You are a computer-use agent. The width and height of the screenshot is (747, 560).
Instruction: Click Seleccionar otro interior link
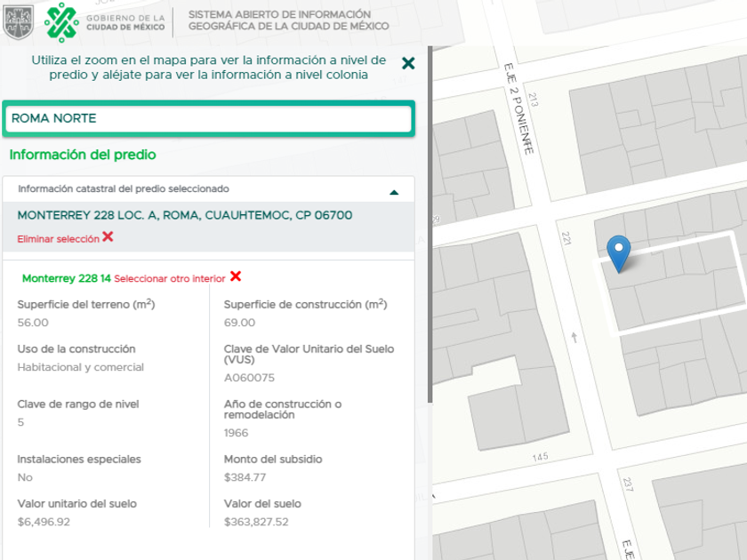[170, 278]
